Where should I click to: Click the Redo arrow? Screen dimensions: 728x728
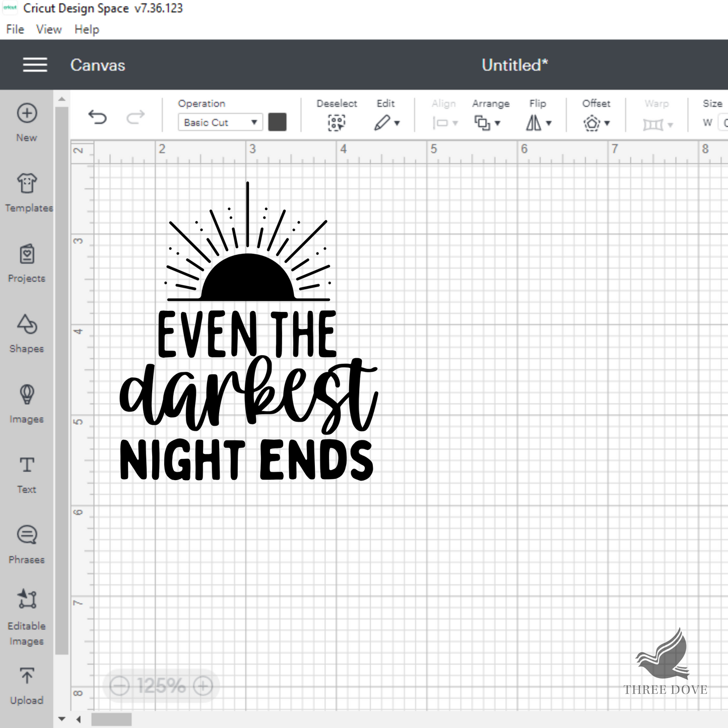(135, 117)
